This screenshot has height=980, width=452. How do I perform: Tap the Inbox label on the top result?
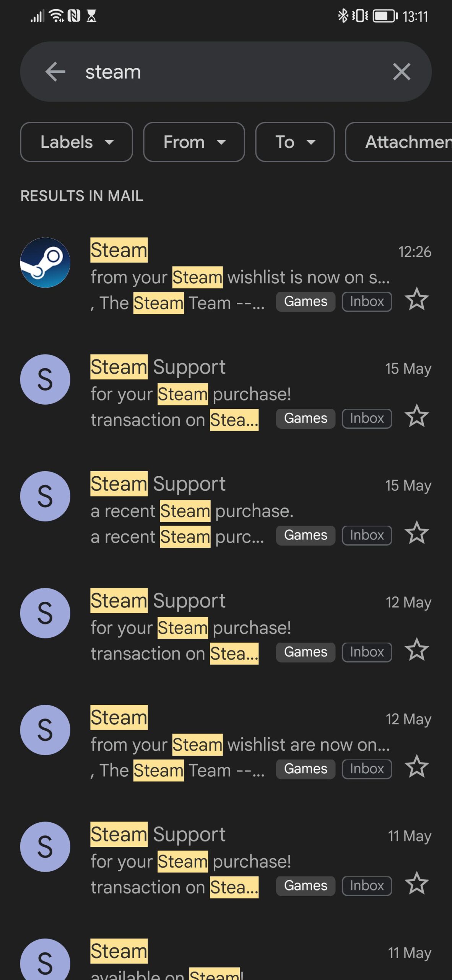tap(366, 301)
